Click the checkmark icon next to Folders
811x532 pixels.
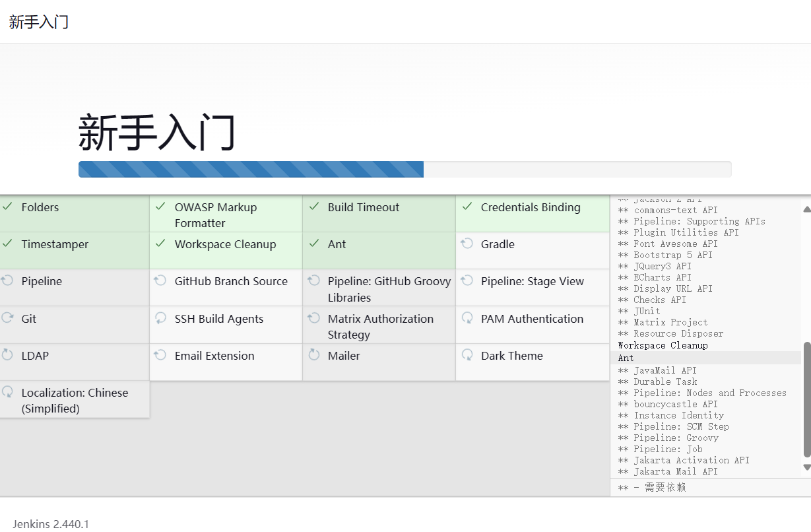click(x=7, y=207)
